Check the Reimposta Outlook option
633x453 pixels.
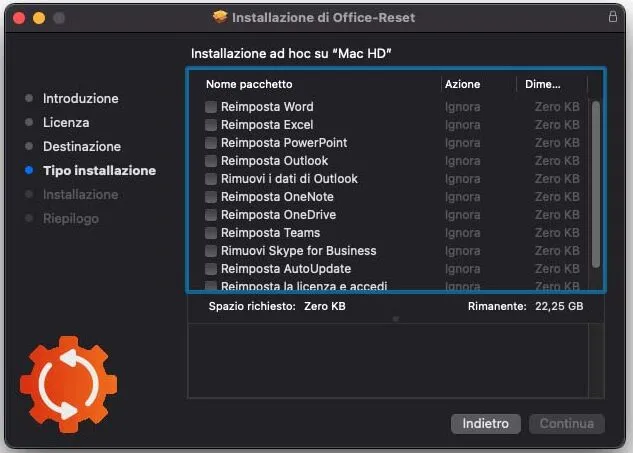coord(211,161)
